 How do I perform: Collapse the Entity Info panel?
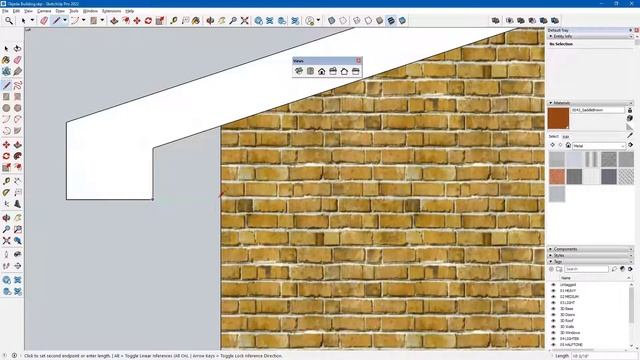tap(551, 36)
